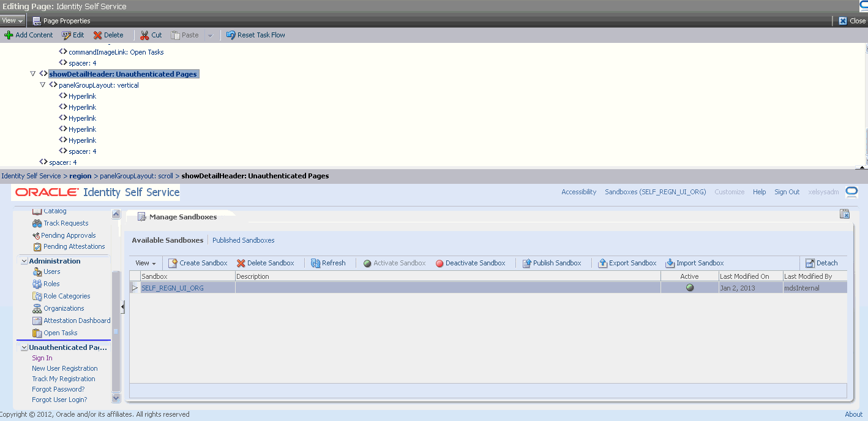Click the active status indicator for SELF_REGN_UI_ORG

click(690, 287)
